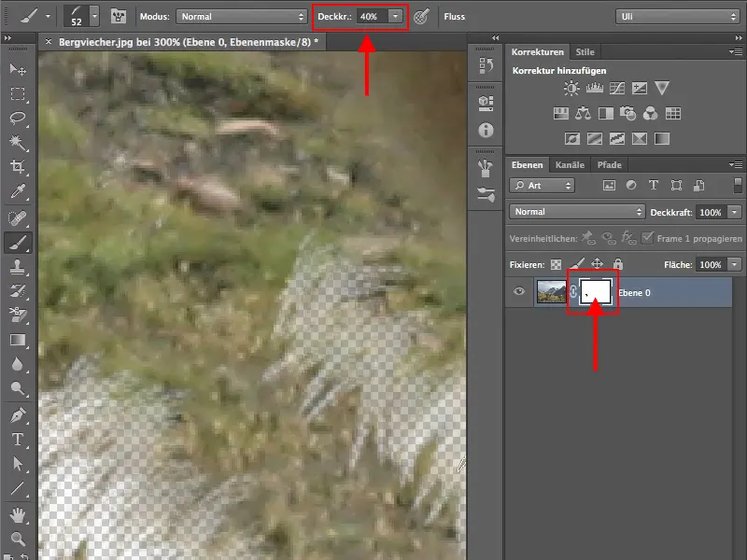Image resolution: width=747 pixels, height=560 pixels.
Task: Select the Eyedropper tool
Action: 18,191
